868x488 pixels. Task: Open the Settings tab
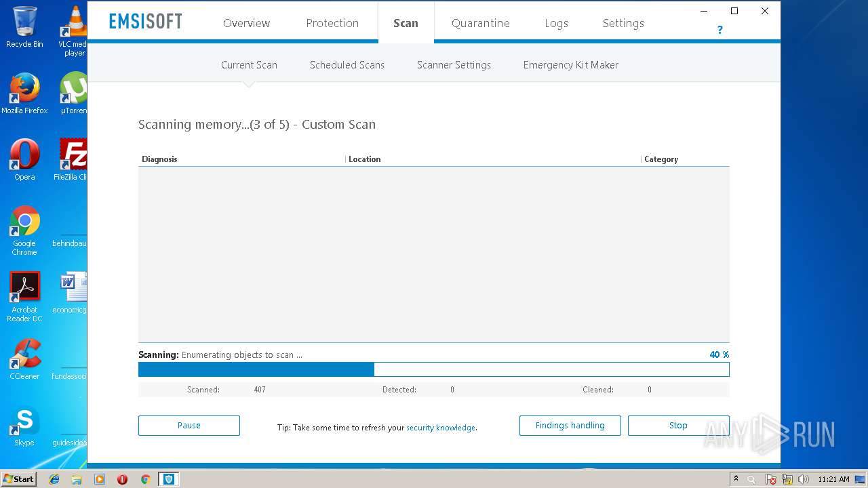click(x=623, y=23)
